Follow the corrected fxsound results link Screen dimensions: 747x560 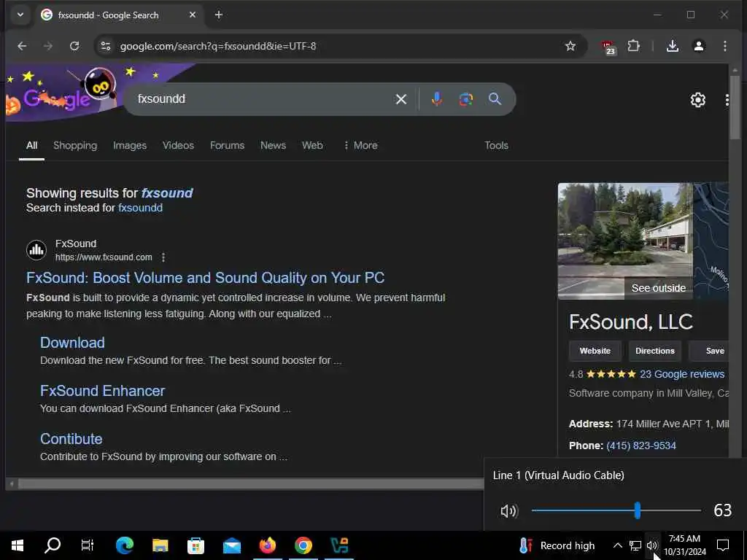point(167,192)
